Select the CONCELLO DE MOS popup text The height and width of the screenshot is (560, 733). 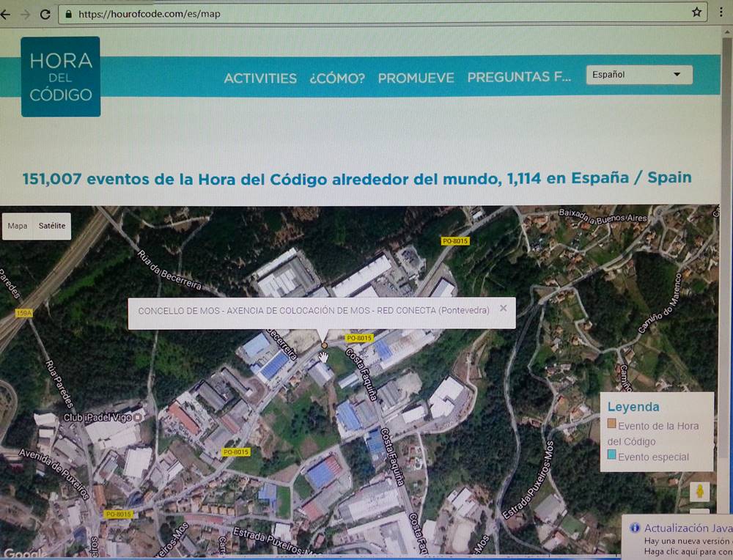pos(314,310)
